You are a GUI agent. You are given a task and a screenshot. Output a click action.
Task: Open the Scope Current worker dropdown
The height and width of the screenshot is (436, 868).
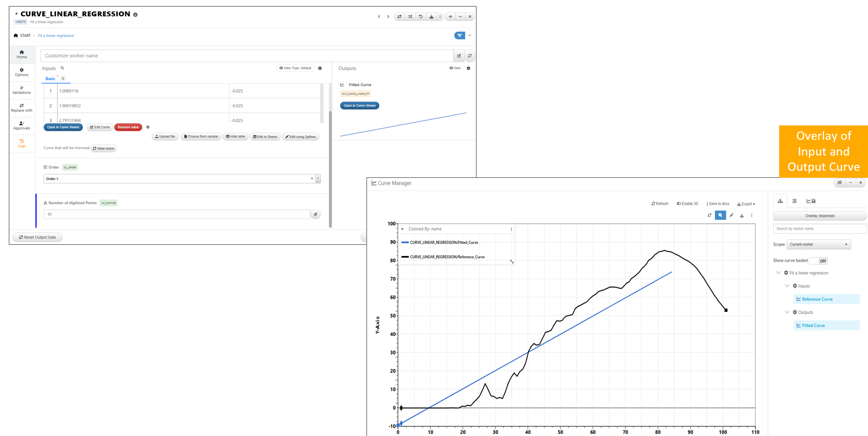[x=818, y=244]
